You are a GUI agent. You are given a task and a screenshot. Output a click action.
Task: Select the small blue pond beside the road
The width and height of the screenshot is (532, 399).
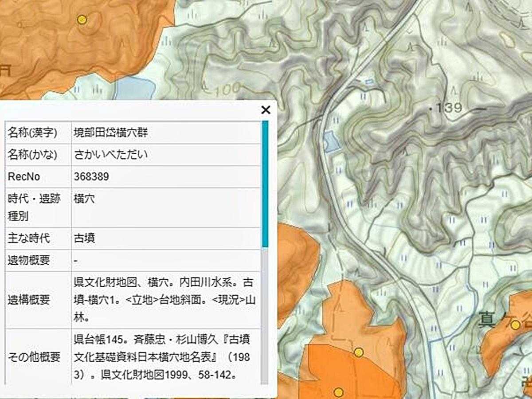[331, 142]
